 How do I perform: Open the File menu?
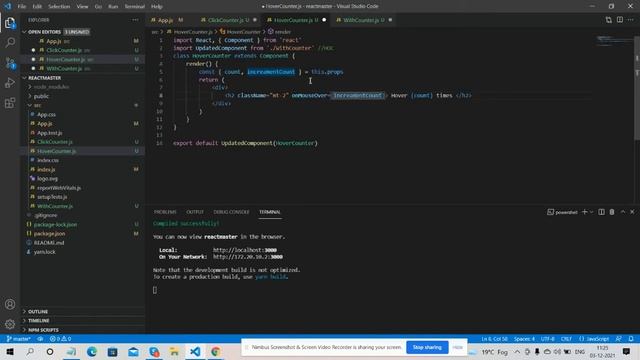(22, 7)
